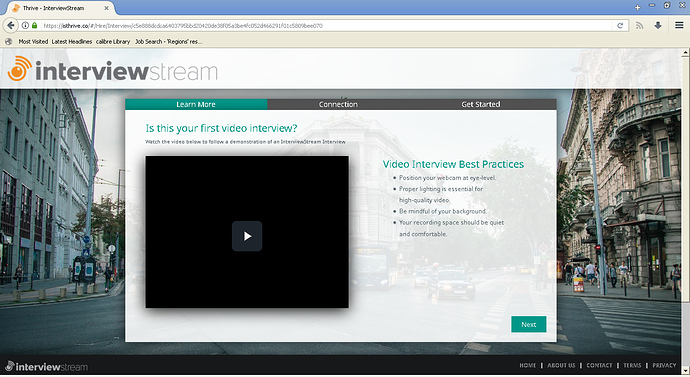Close the Thrive - InterviewStream tab

[106, 8]
